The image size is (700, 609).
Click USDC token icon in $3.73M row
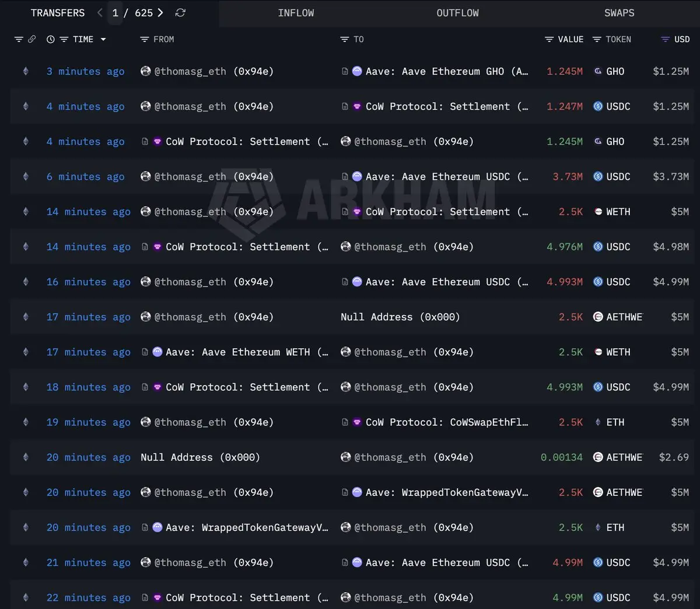[598, 176]
